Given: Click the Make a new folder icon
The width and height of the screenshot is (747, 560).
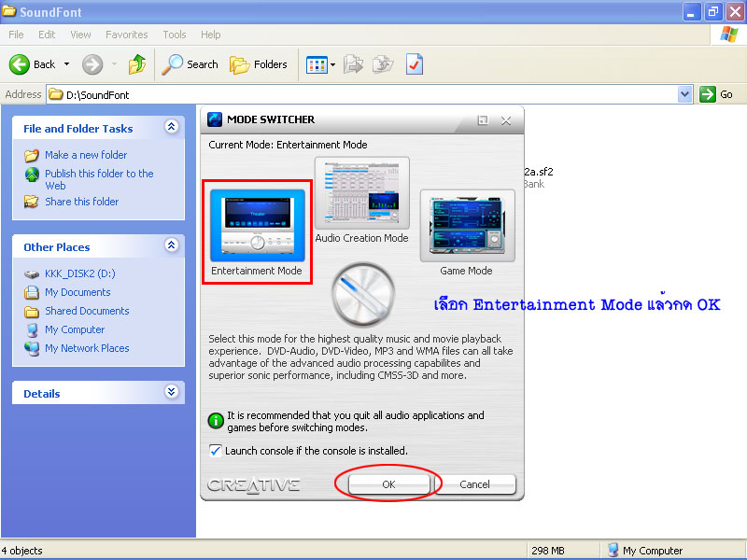Looking at the screenshot, I should (32, 155).
